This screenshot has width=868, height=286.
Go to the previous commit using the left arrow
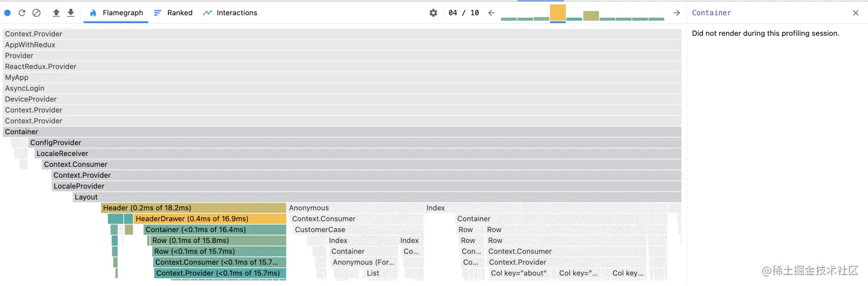tap(491, 13)
